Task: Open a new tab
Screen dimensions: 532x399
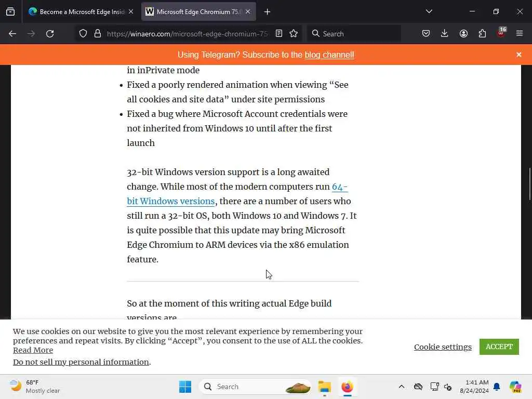Action: pos(267,12)
